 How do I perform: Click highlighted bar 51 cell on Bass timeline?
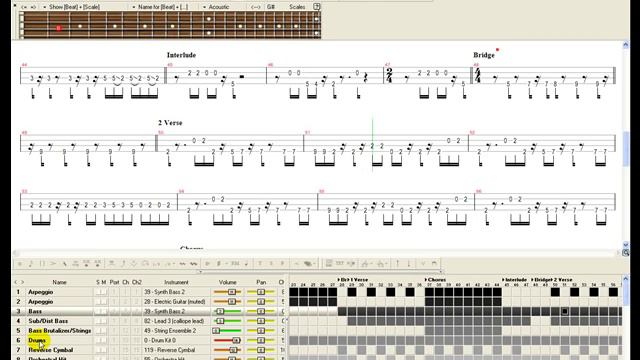click(565, 311)
